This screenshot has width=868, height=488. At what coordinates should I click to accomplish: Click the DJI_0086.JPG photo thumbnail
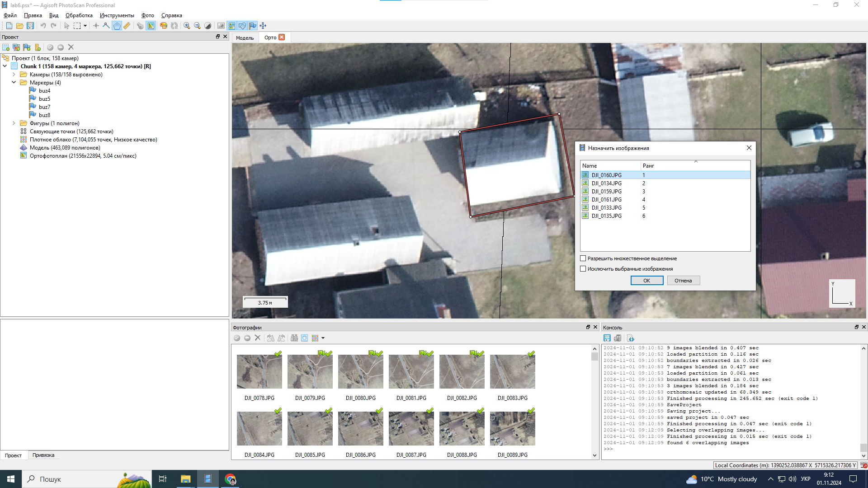pos(360,428)
